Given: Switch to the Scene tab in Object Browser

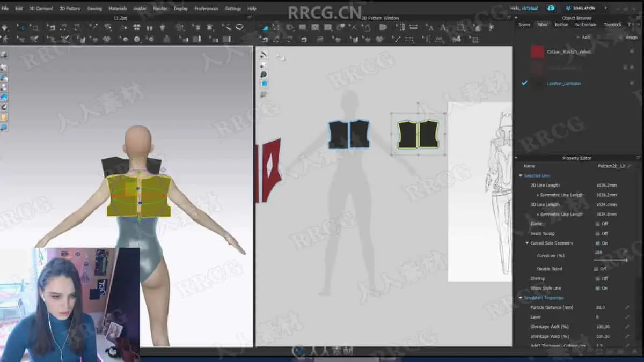Looking at the screenshot, I should pyautogui.click(x=524, y=25).
